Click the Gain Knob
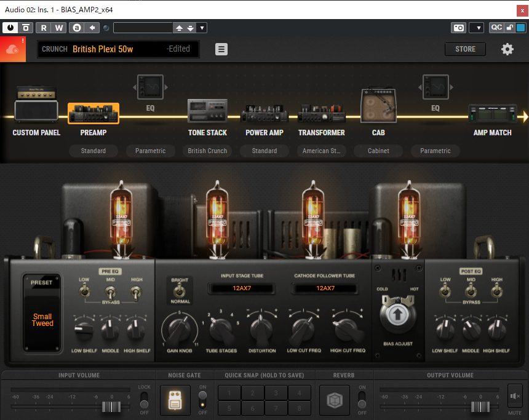529x420 pixels. [x=180, y=329]
